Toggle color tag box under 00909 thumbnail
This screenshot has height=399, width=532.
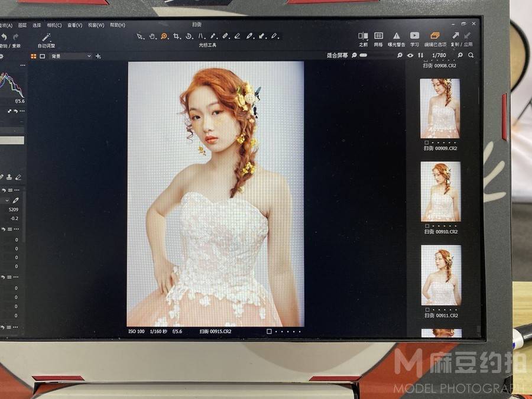click(427, 143)
